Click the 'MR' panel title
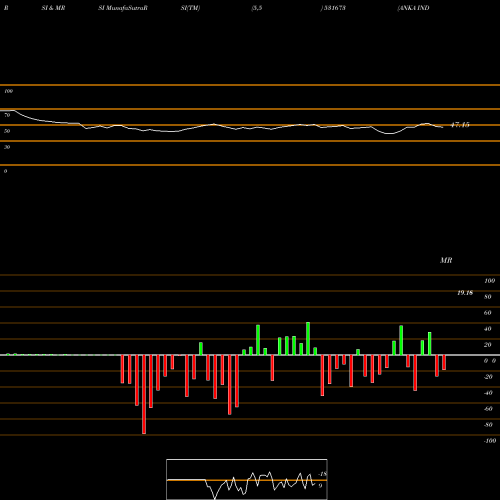500x500 pixels. [x=446, y=260]
